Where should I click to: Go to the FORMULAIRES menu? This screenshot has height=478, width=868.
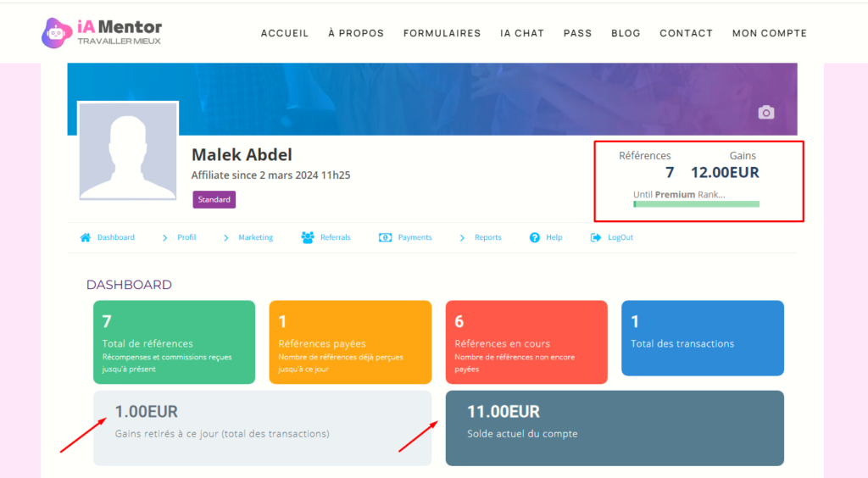coord(442,33)
